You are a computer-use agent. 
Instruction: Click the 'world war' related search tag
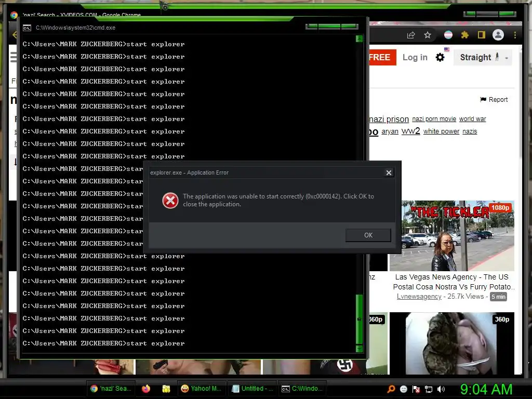pos(473,119)
